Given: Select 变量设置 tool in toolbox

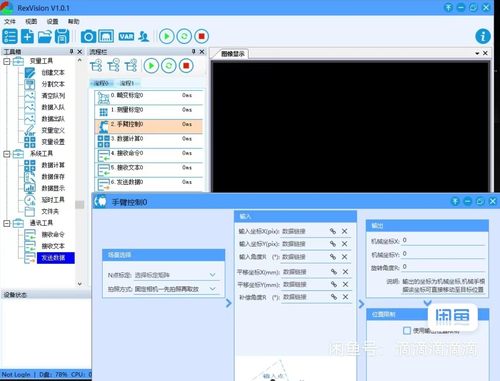Looking at the screenshot, I should pos(53,142).
